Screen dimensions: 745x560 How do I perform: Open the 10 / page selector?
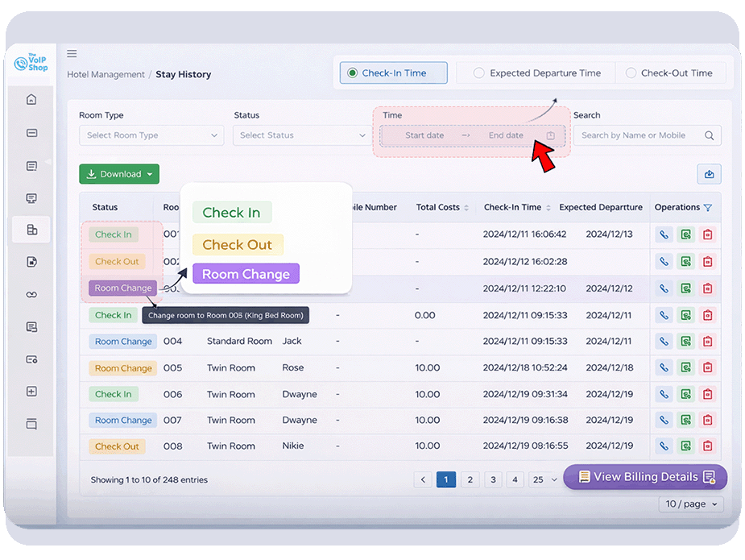tap(691, 504)
